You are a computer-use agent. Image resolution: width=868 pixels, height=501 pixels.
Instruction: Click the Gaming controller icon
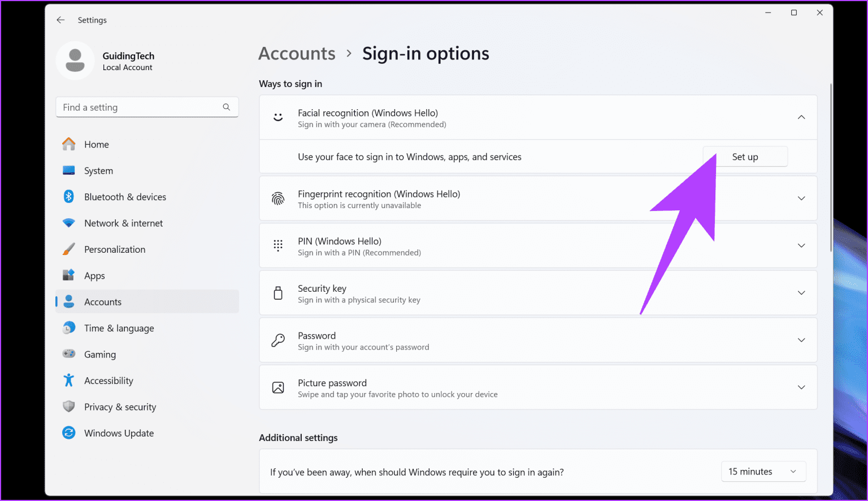[x=69, y=354]
